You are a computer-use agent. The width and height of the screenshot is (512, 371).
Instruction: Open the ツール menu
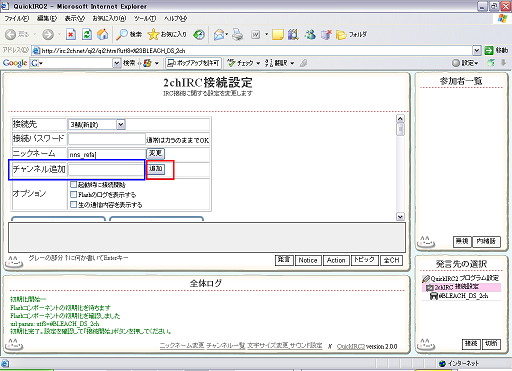pyautogui.click(x=145, y=18)
